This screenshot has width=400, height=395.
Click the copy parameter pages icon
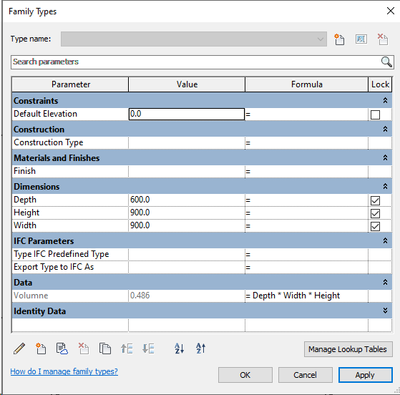coord(105,349)
